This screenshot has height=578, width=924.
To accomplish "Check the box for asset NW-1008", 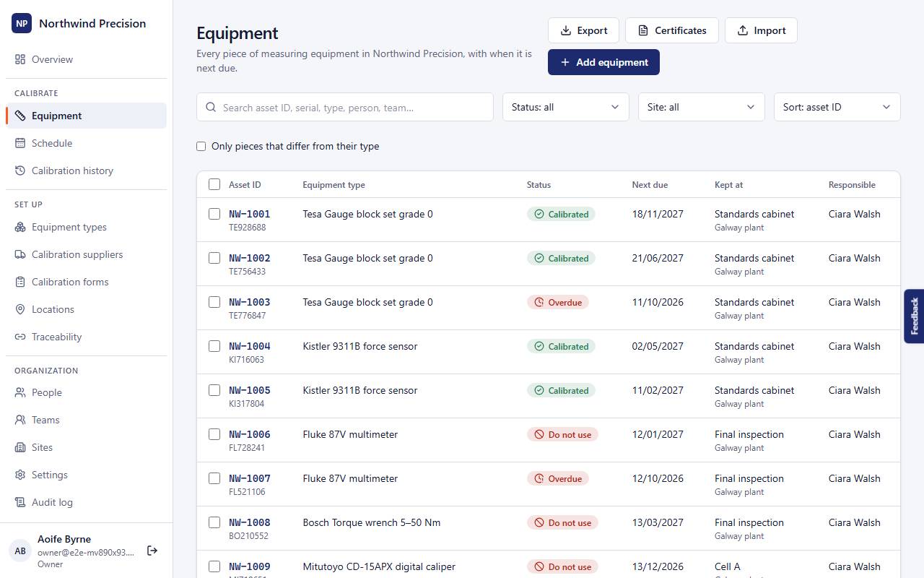I will click(x=214, y=522).
